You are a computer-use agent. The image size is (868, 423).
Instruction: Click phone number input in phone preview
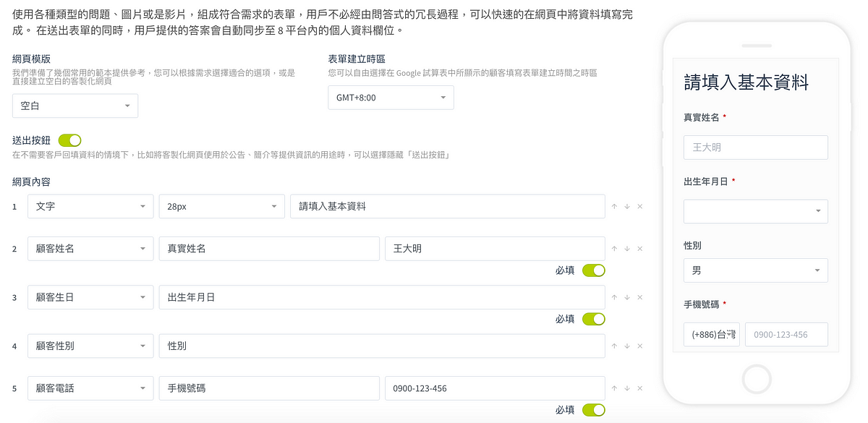tap(786, 335)
